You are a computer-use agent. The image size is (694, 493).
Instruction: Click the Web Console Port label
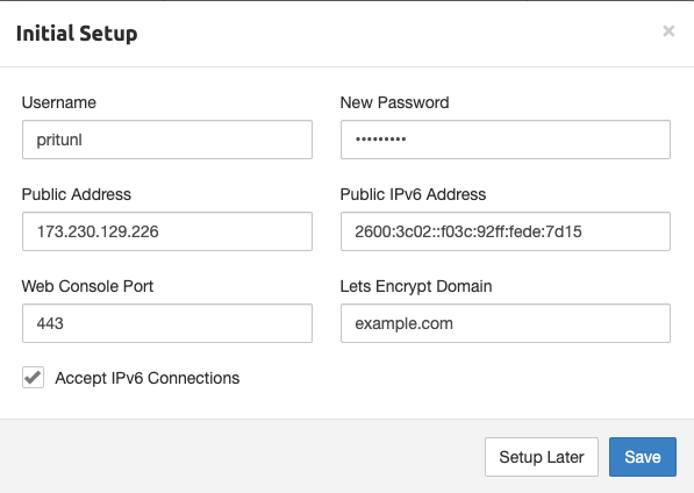87,286
